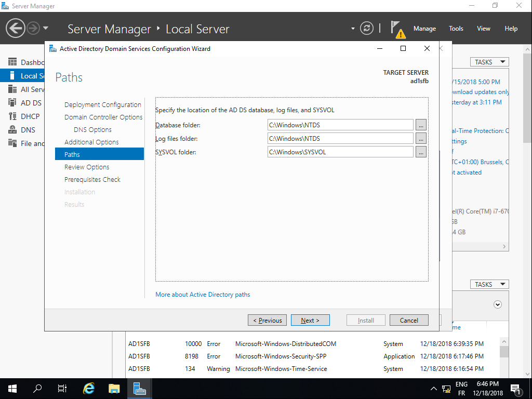Click the refresh icon in header
The width and height of the screenshot is (532, 399).
367,28
